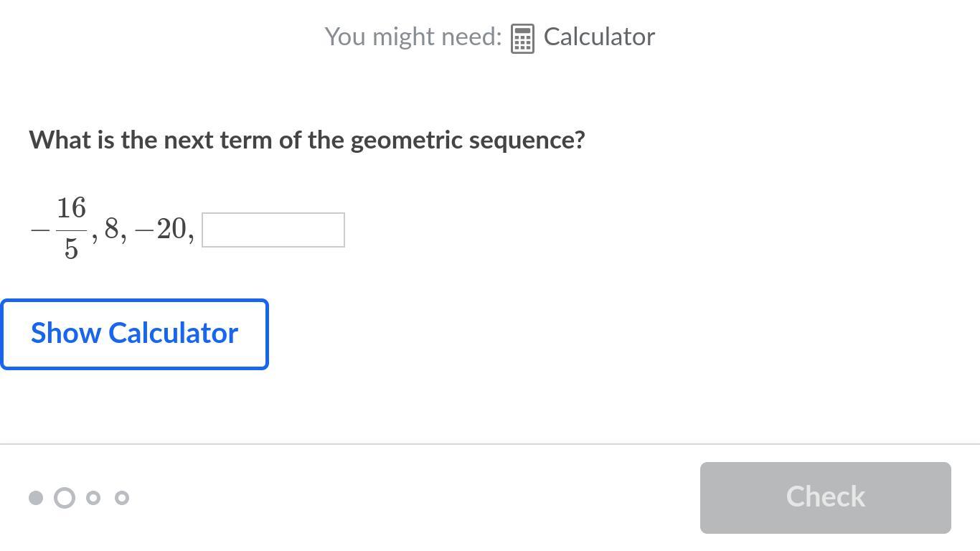Viewport: 980px width, 551px height.
Task: Click the horizontal divider above Check
Action: [x=490, y=444]
